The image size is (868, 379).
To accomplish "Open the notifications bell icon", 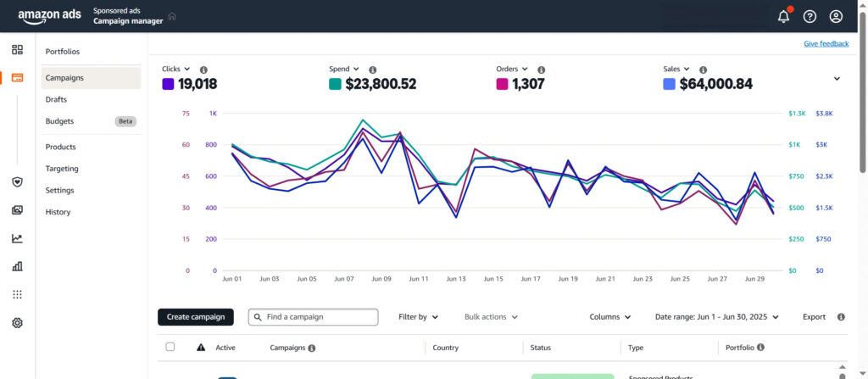I will [783, 16].
